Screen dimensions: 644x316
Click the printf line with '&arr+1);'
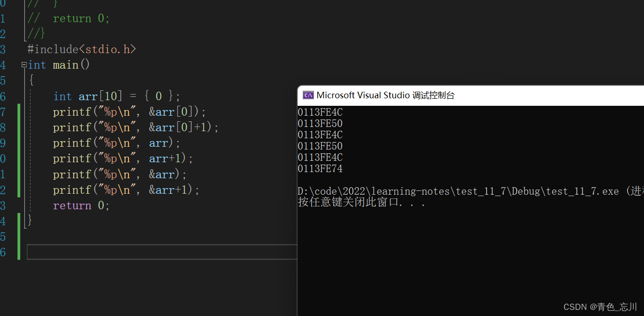coord(126,190)
